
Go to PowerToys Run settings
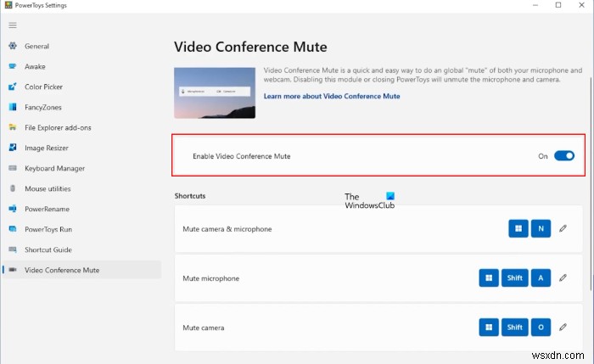pos(48,229)
